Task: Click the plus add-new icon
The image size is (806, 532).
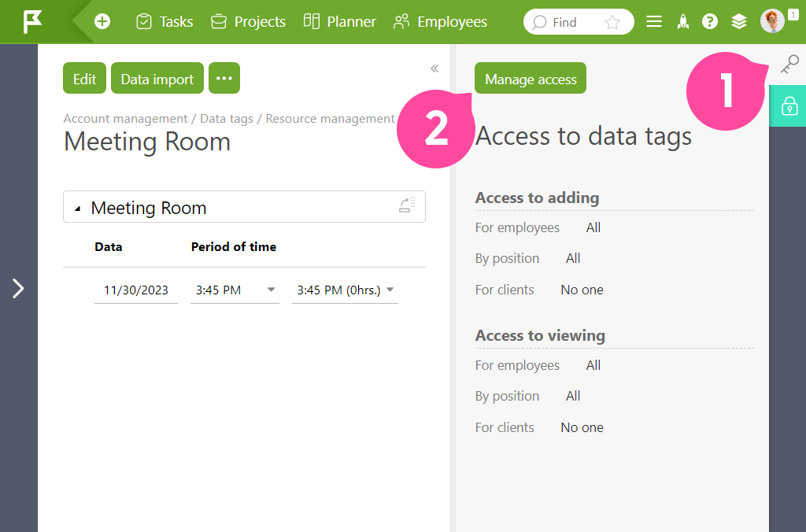Action: [x=102, y=21]
